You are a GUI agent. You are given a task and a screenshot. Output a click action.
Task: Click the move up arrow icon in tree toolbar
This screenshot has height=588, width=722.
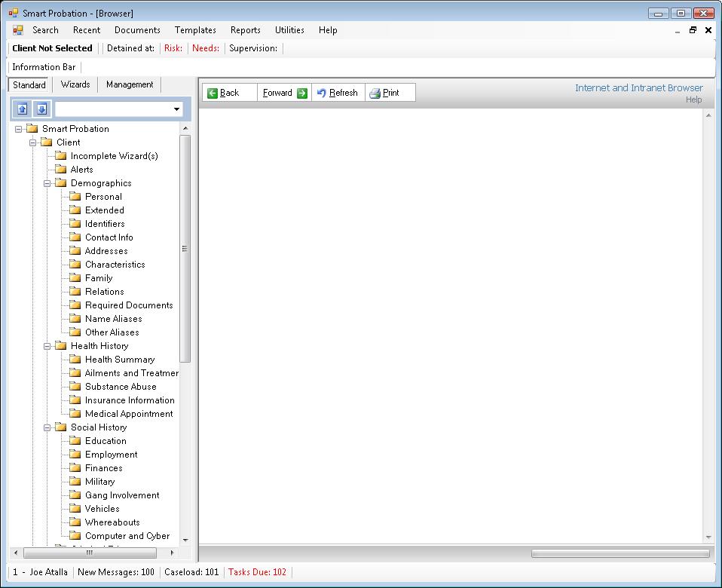click(22, 109)
